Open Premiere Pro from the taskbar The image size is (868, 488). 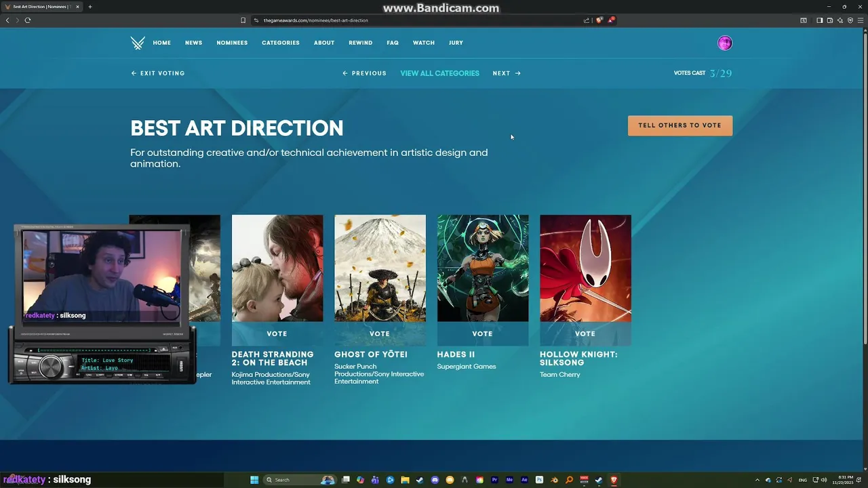(494, 480)
